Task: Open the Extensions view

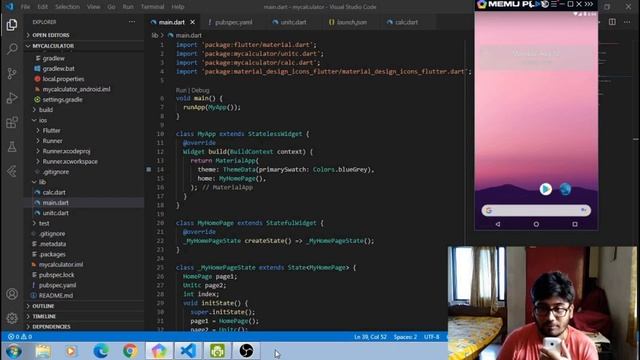Action: 12,122
